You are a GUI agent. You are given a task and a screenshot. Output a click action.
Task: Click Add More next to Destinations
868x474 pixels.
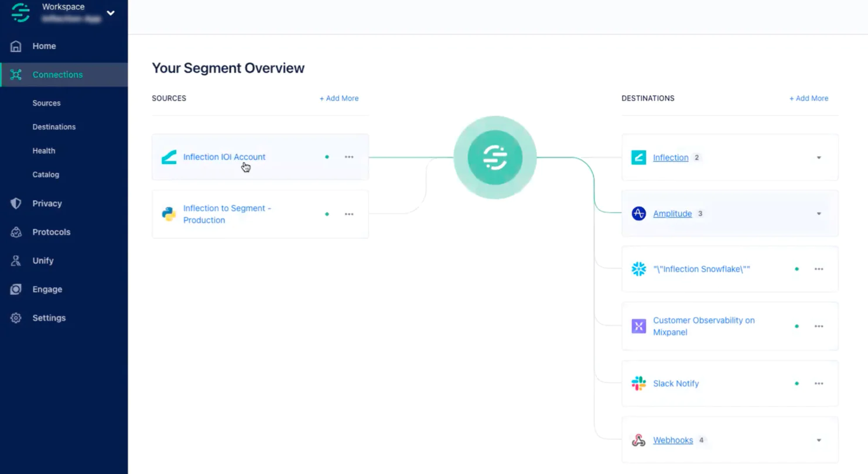coord(809,98)
